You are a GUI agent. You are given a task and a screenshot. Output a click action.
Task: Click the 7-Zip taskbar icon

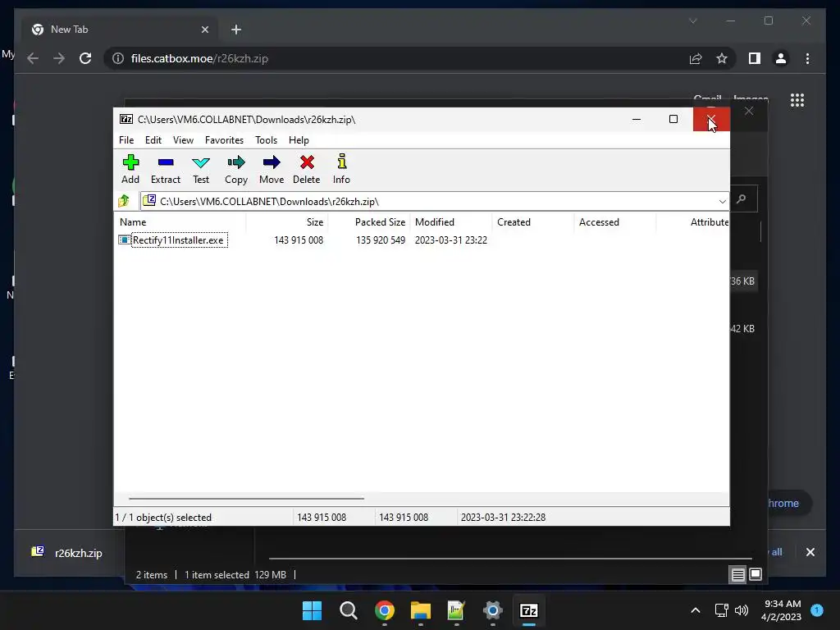point(529,610)
